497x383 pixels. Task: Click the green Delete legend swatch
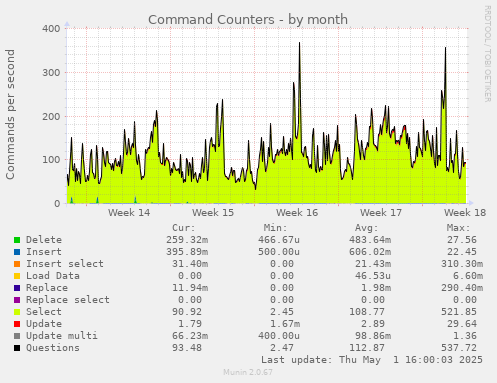[17, 240]
